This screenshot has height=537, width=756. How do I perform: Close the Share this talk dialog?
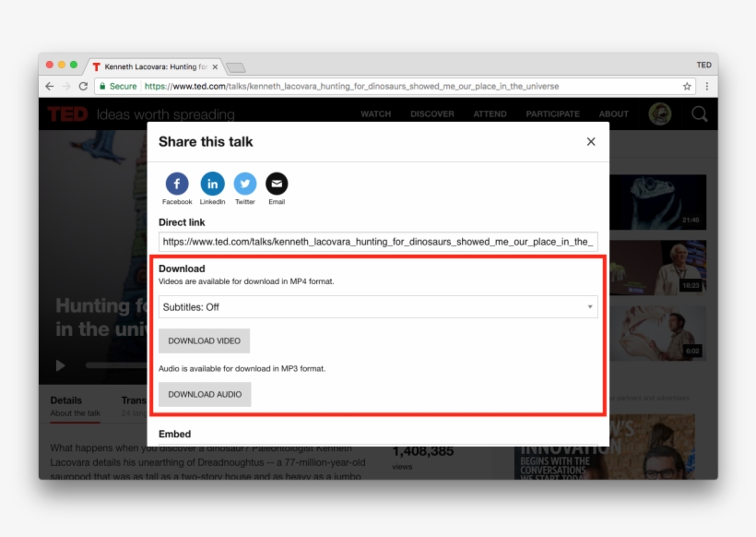click(x=591, y=141)
